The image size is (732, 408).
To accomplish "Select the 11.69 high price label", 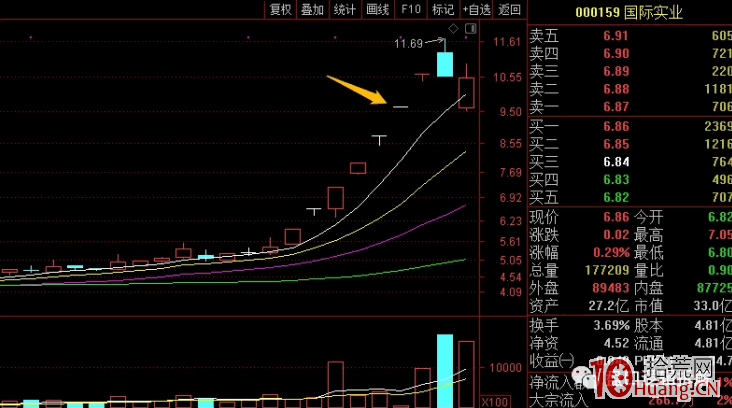I will [408, 44].
